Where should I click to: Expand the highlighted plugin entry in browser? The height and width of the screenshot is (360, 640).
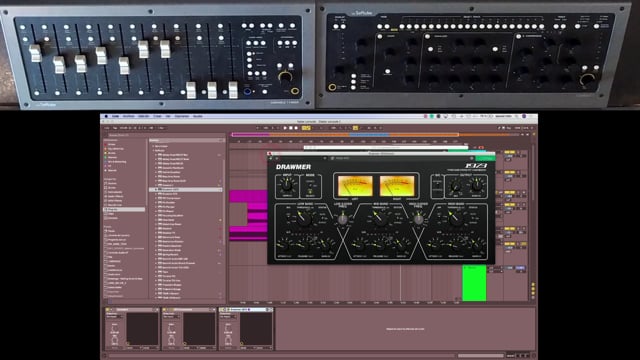pyautogui.click(x=156, y=190)
